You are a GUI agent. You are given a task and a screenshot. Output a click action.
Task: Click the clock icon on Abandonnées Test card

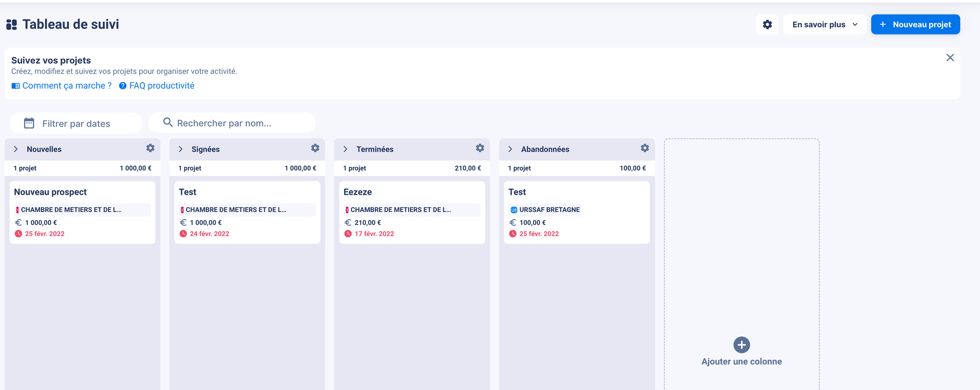coord(513,234)
